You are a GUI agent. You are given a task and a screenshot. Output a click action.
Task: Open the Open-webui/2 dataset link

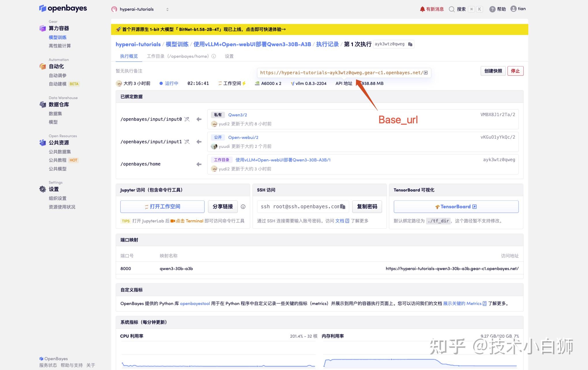[243, 137]
